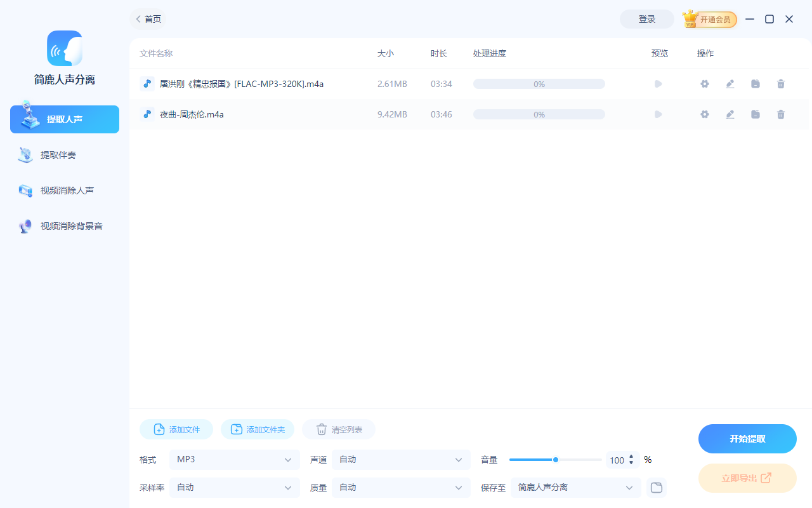
Task: Delete 夜曲-周杰伦.m4a using trash icon
Action: click(x=781, y=114)
